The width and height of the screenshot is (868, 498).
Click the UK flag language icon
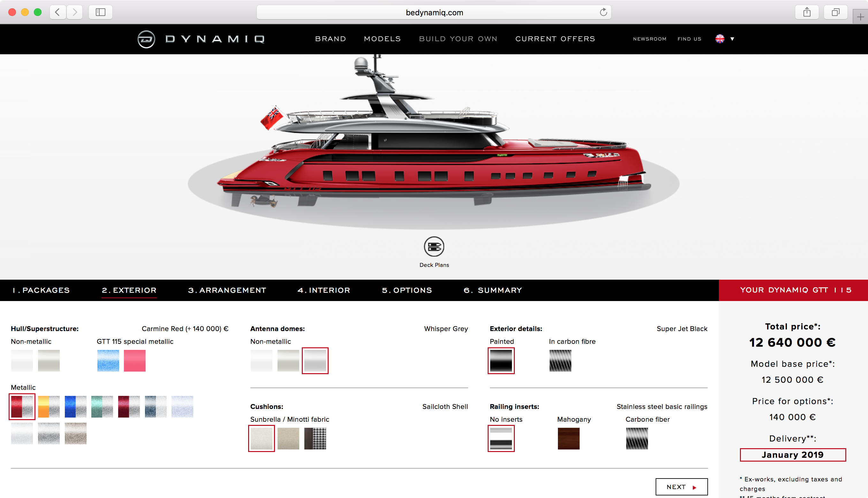click(x=720, y=39)
